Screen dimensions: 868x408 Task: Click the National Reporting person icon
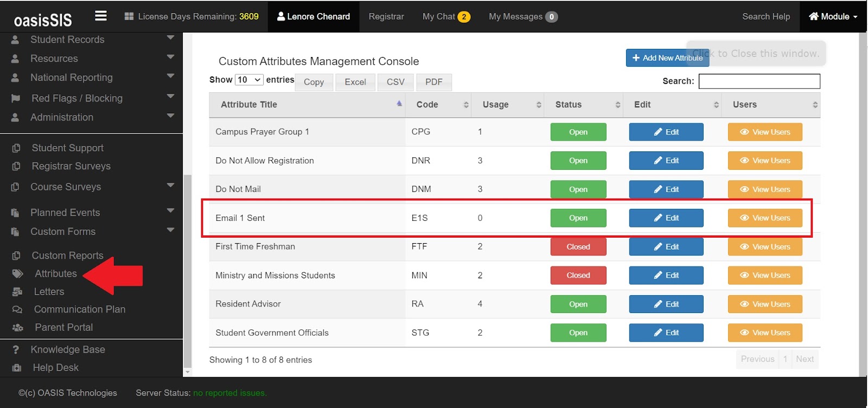click(15, 78)
